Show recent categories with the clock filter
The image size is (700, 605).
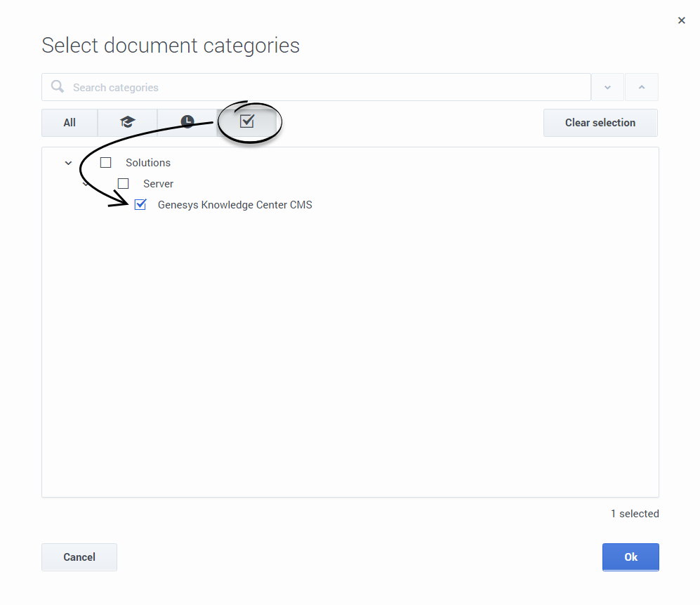pos(187,122)
